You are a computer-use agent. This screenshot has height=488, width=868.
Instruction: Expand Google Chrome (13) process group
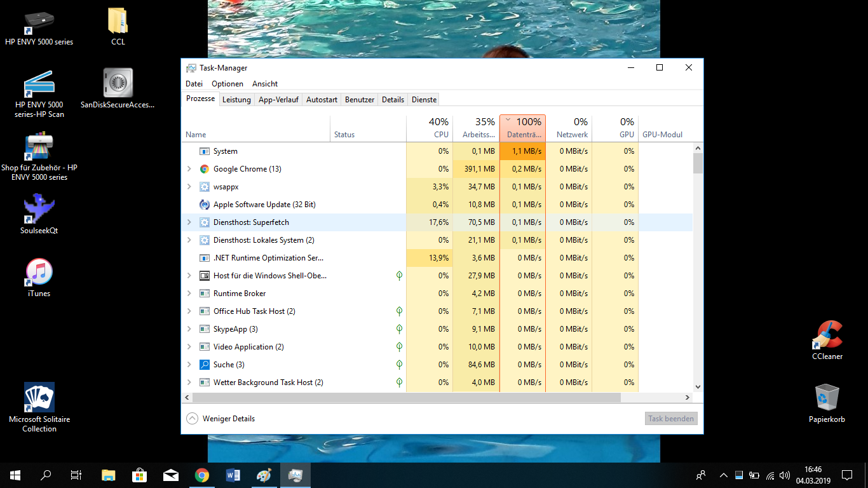tap(189, 169)
